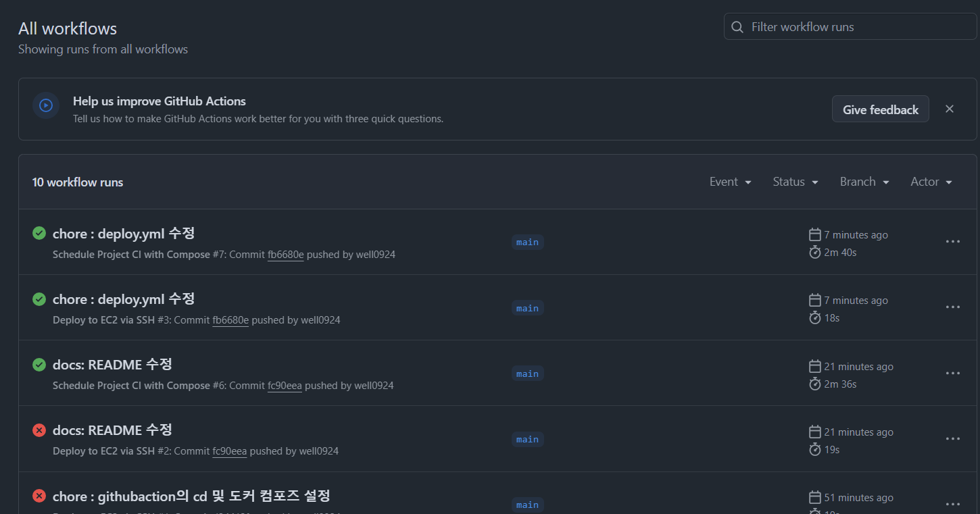Expand the Status filter dropdown
This screenshot has width=980, height=514.
pos(795,182)
